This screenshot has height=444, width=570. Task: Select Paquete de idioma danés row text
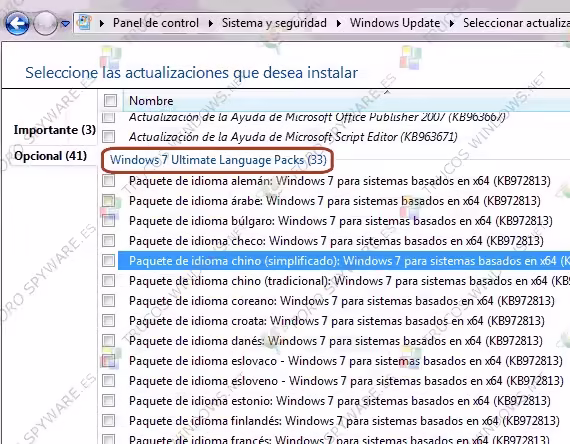tap(336, 341)
